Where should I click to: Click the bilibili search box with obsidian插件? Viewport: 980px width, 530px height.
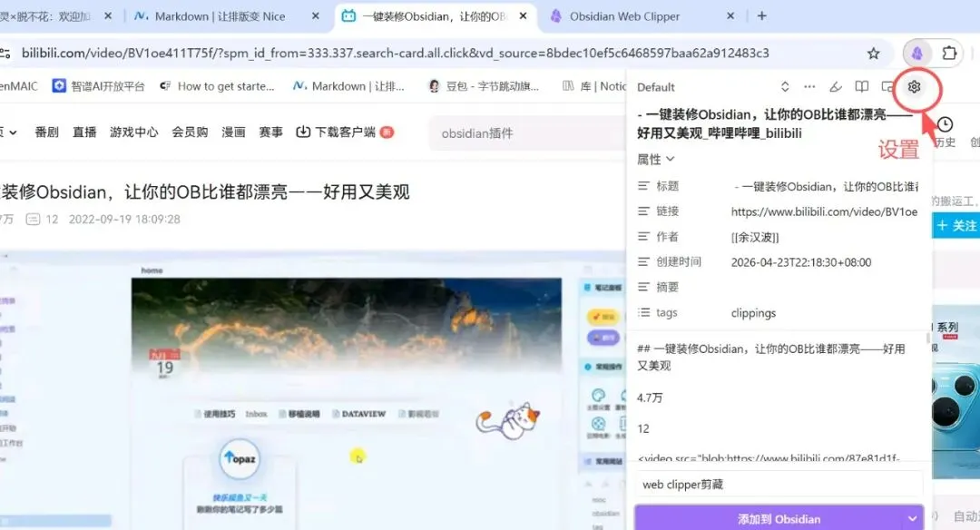tap(525, 133)
